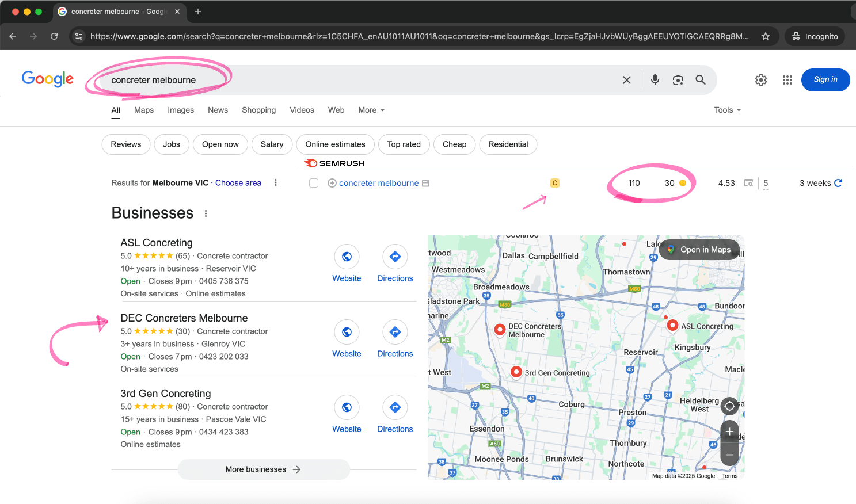The height and width of the screenshot is (504, 856).
Task: Click Directions icon for ASL Concreting
Action: coord(395,257)
